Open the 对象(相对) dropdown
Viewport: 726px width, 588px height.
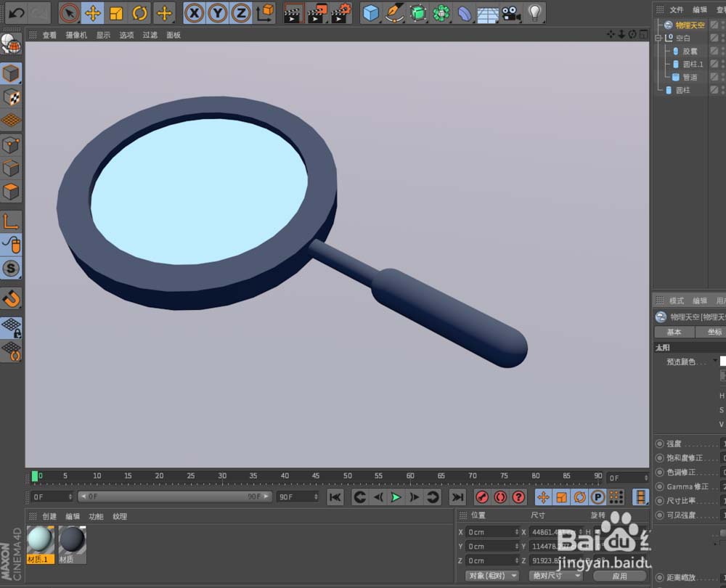(x=492, y=576)
